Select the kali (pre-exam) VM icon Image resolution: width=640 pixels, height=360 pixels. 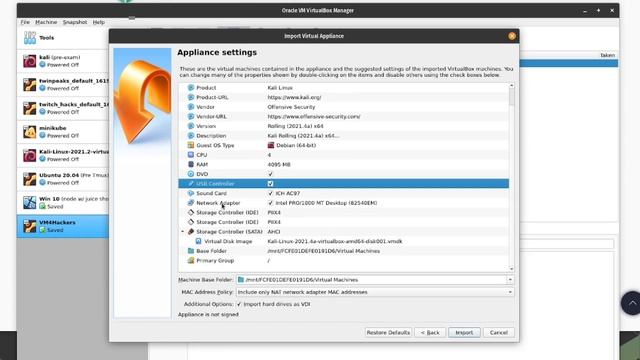pos(29,61)
